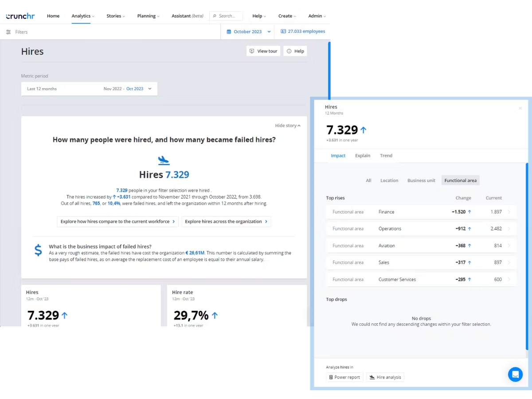This screenshot has width=532, height=399.
Task: Select the Impact tab
Action: click(338, 156)
